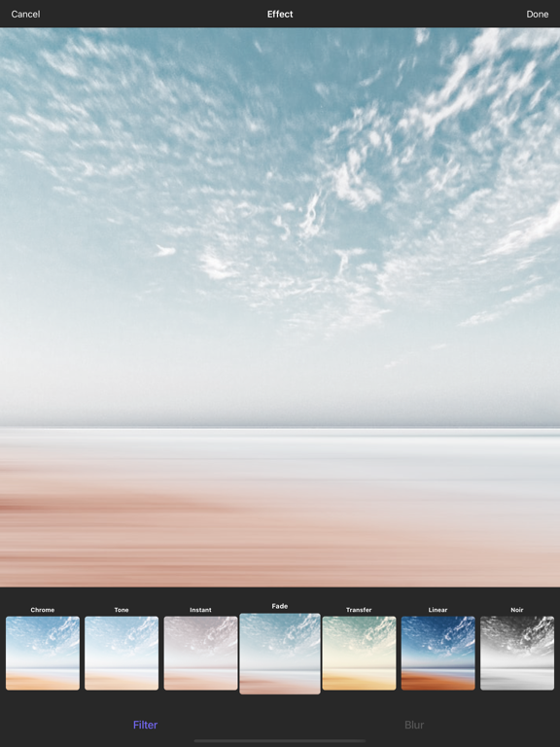This screenshot has width=560, height=747.
Task: Tap Cancel to discard the effect
Action: click(25, 15)
